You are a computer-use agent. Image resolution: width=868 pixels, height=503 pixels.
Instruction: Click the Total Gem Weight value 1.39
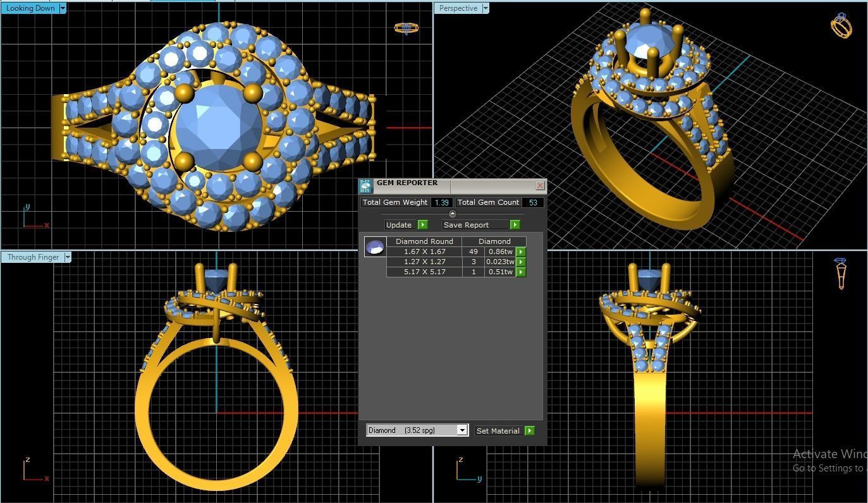pyautogui.click(x=442, y=202)
